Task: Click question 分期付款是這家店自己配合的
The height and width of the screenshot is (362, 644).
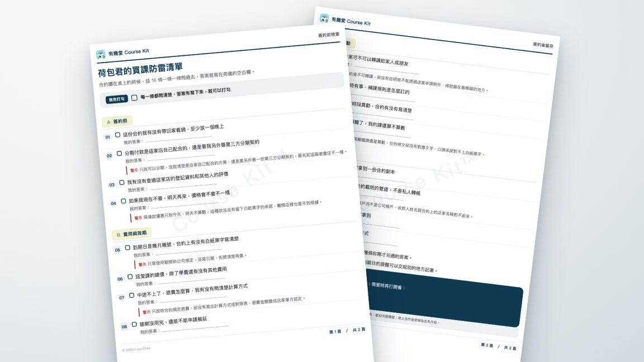Action: coord(192,147)
